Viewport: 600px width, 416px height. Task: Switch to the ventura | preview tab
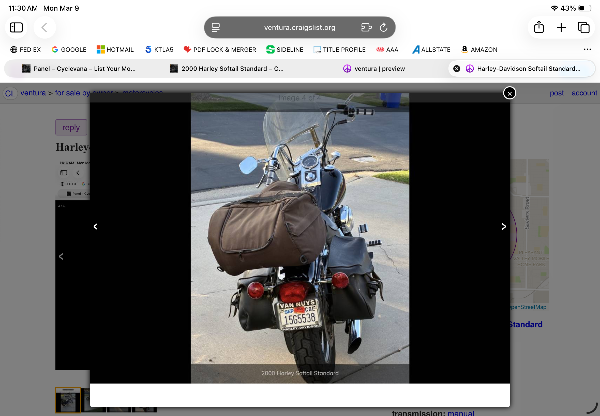tap(375, 69)
